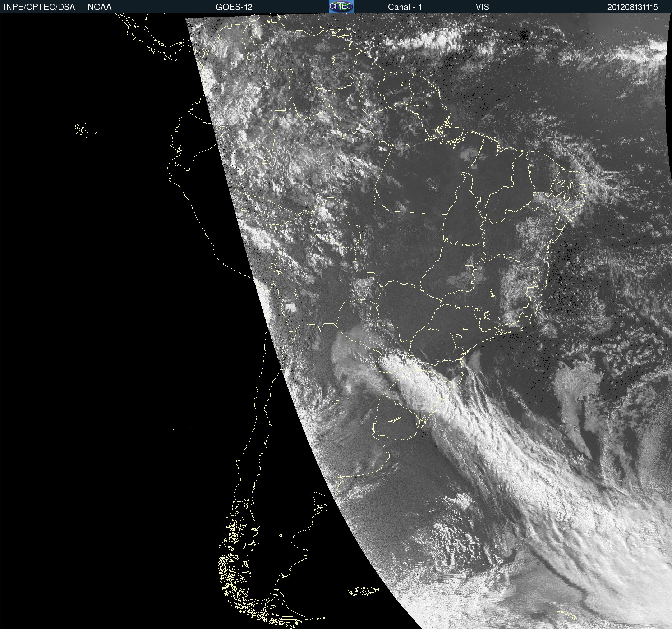
Task: Click the CPTEC logo in header
Action: tap(341, 6)
